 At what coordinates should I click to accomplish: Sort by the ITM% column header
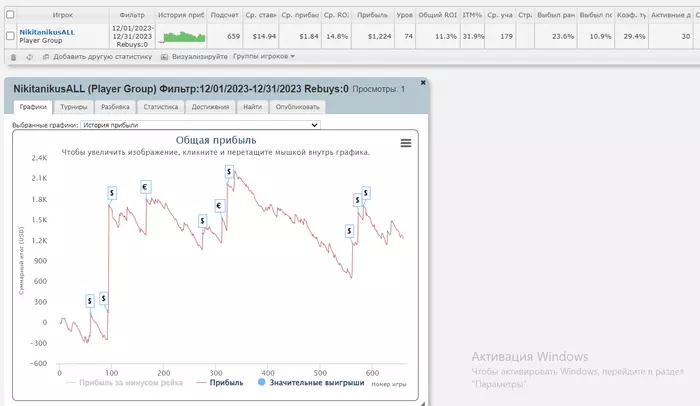click(472, 15)
